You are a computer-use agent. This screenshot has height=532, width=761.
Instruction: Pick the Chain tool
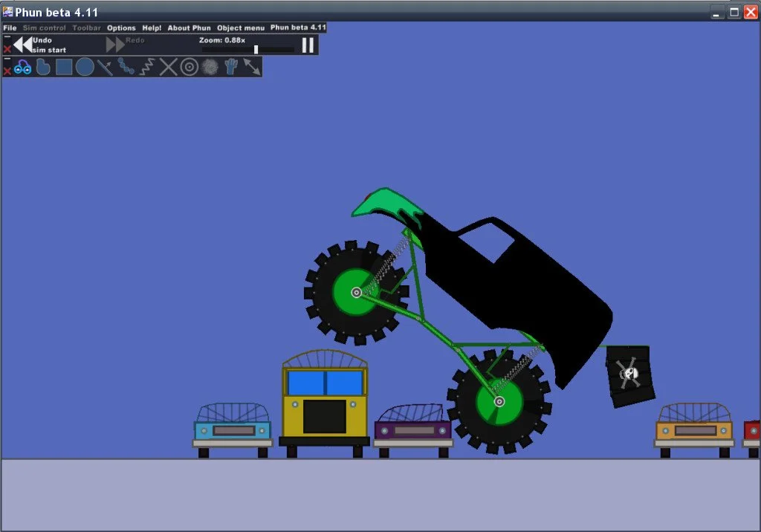[126, 67]
